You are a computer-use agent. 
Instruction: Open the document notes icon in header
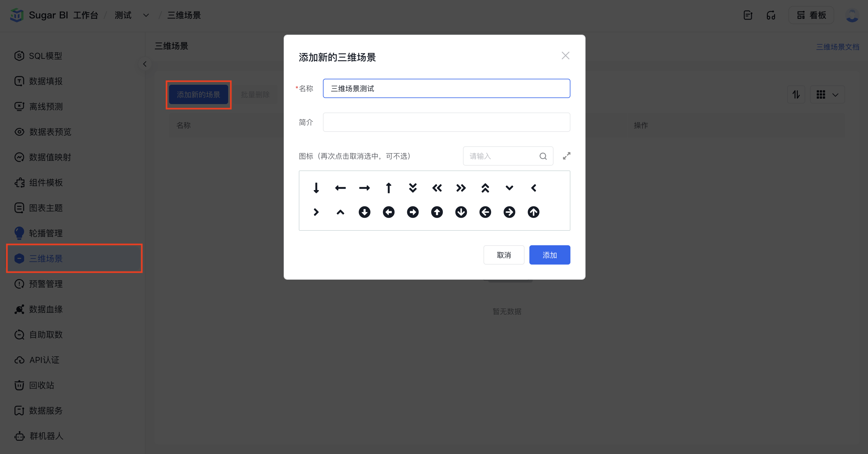coord(748,15)
